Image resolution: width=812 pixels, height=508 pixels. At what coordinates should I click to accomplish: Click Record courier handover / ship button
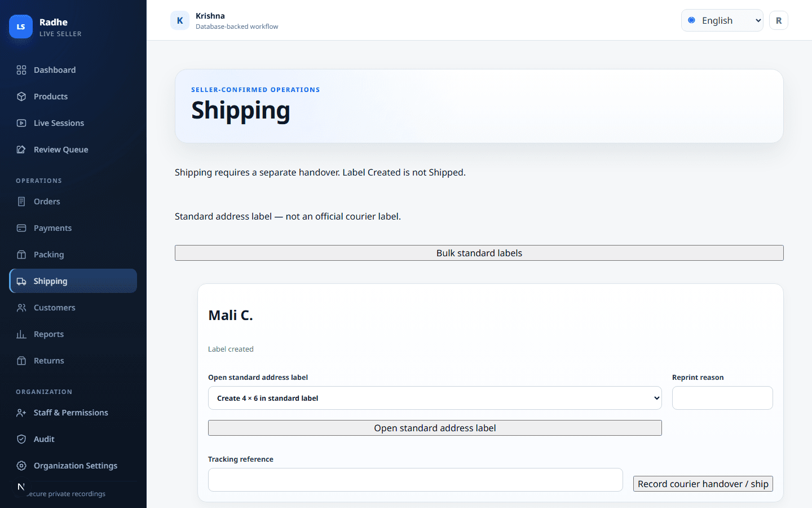click(x=703, y=484)
